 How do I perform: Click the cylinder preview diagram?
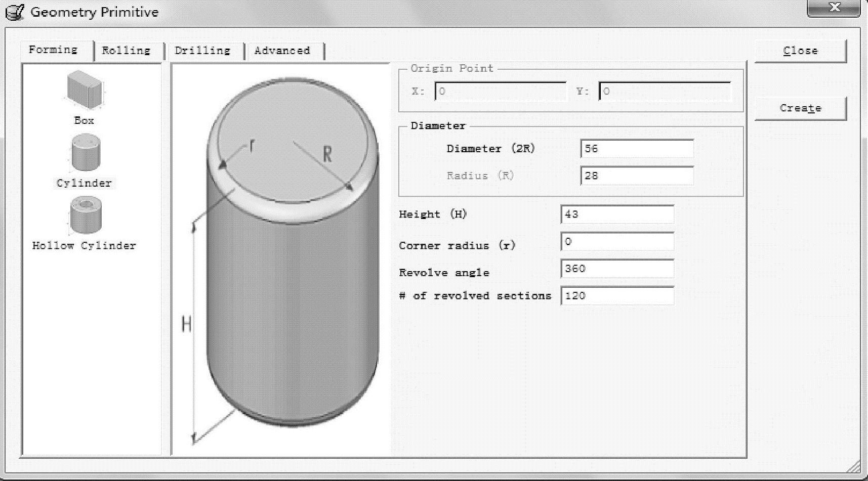pos(281,259)
